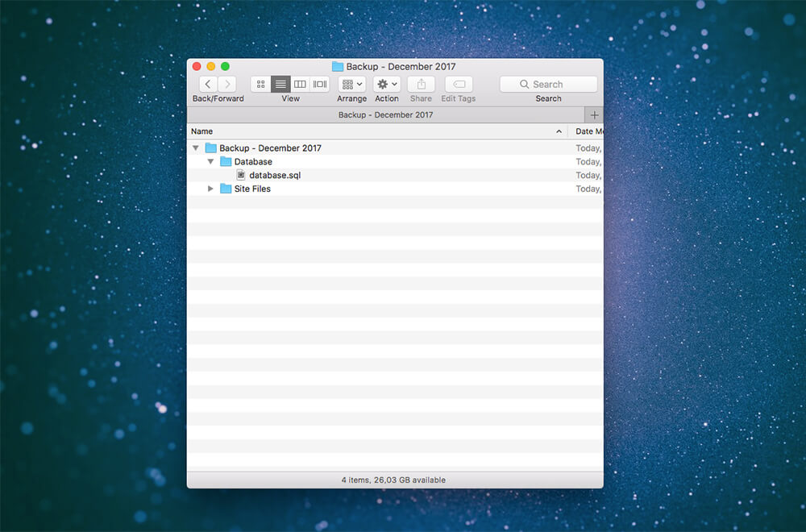806x532 pixels.
Task: Click the green full-screen window button
Action: point(226,66)
